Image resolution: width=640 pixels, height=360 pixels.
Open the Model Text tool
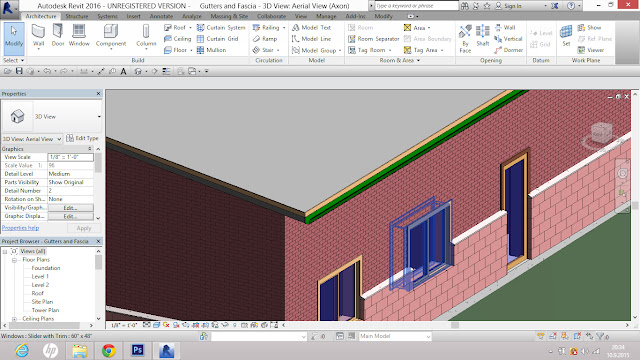click(x=311, y=27)
